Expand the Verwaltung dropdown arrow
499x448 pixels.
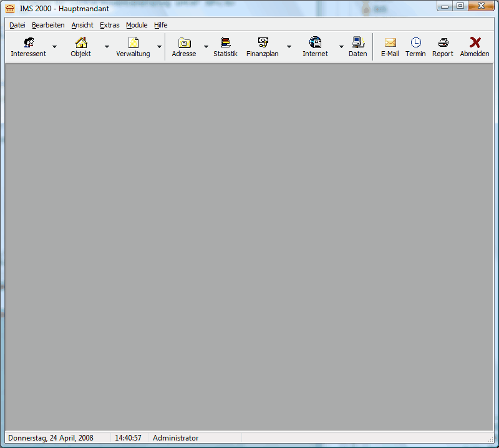159,47
